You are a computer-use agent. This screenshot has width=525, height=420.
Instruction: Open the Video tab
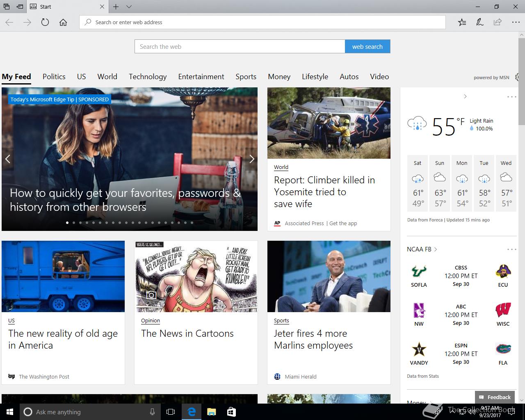tap(379, 77)
